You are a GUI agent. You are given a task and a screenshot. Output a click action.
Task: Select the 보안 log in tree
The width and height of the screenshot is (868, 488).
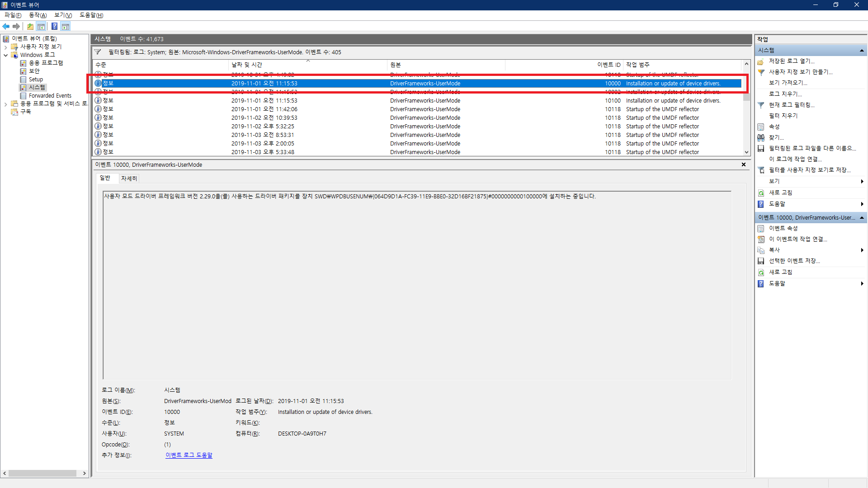tap(34, 71)
